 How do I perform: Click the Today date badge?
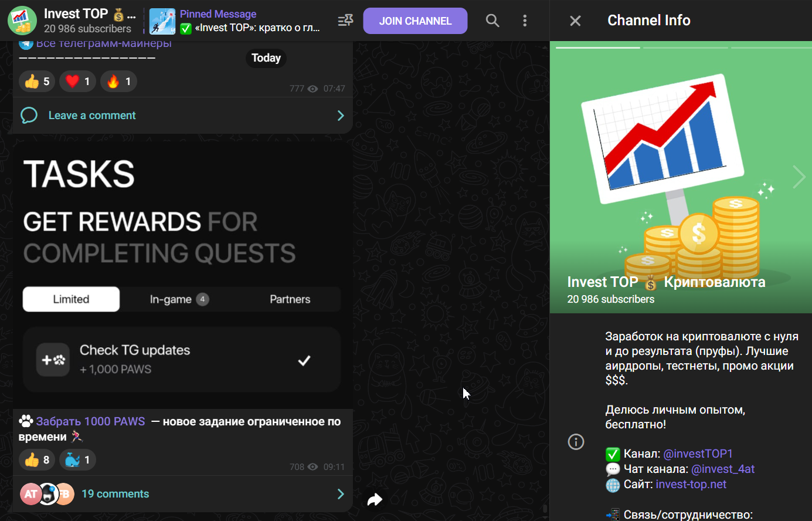266,58
